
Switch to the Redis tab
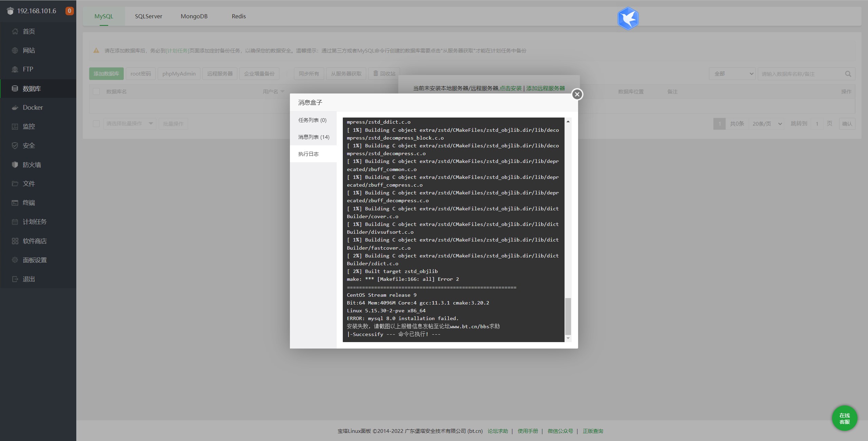pyautogui.click(x=239, y=16)
